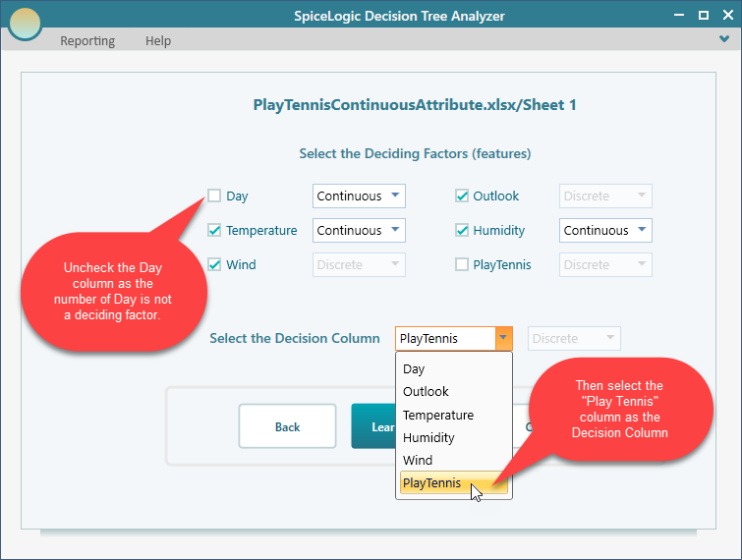Maximize the application window
The image size is (742, 560).
tap(703, 15)
